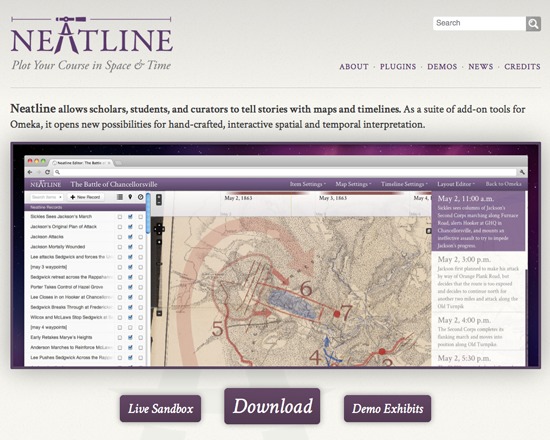Toggle the timeline checkbox for Porter Takes Control of Hazel Grove
Screen dimensions: 550x440
(x=141, y=287)
